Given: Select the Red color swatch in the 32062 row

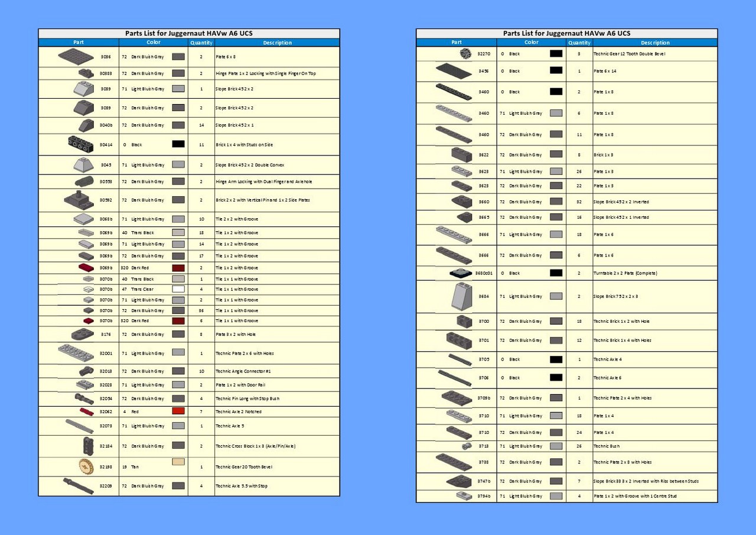Looking at the screenshot, I should (178, 411).
